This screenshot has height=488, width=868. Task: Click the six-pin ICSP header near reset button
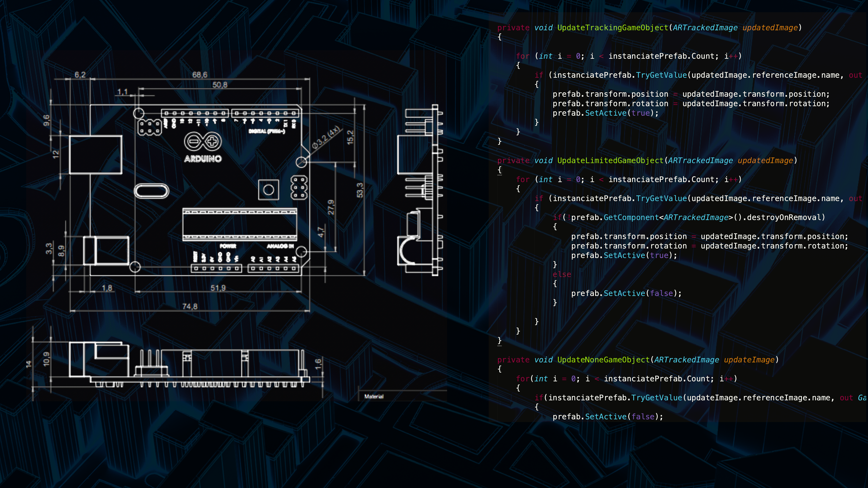point(299,188)
